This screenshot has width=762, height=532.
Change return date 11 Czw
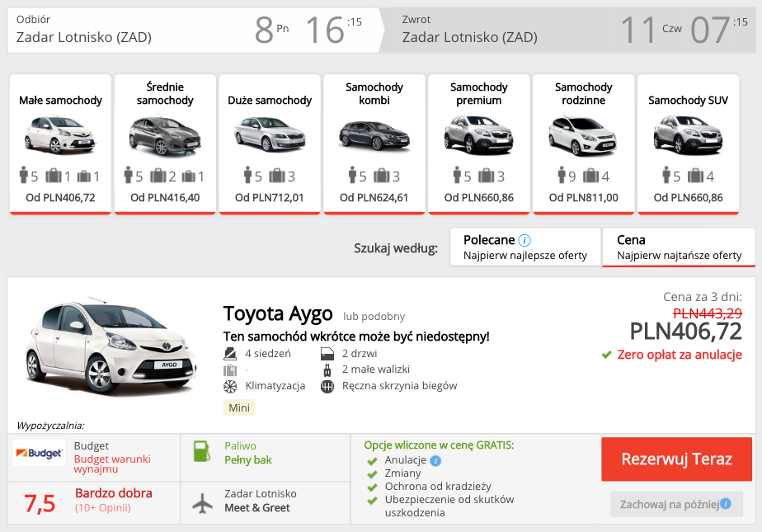click(650, 30)
